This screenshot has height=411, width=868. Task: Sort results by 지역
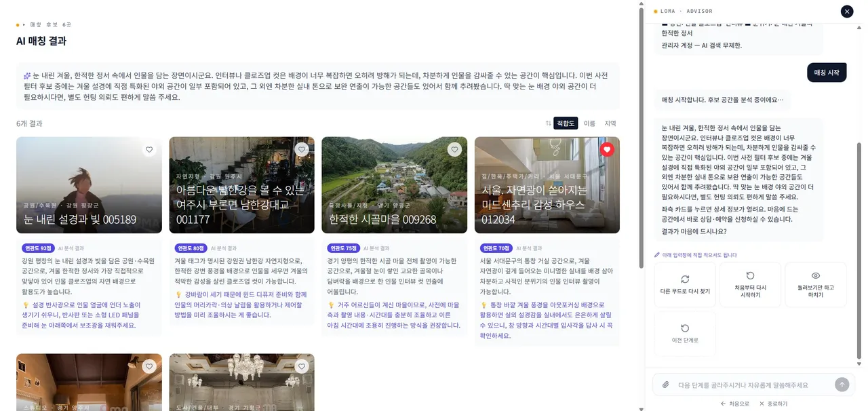tap(610, 123)
